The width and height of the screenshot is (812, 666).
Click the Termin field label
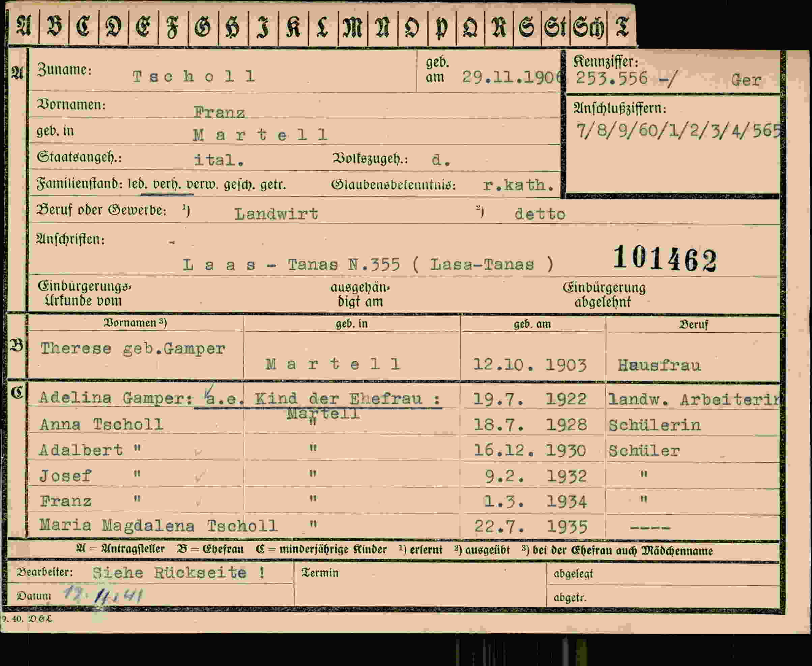pos(320,573)
